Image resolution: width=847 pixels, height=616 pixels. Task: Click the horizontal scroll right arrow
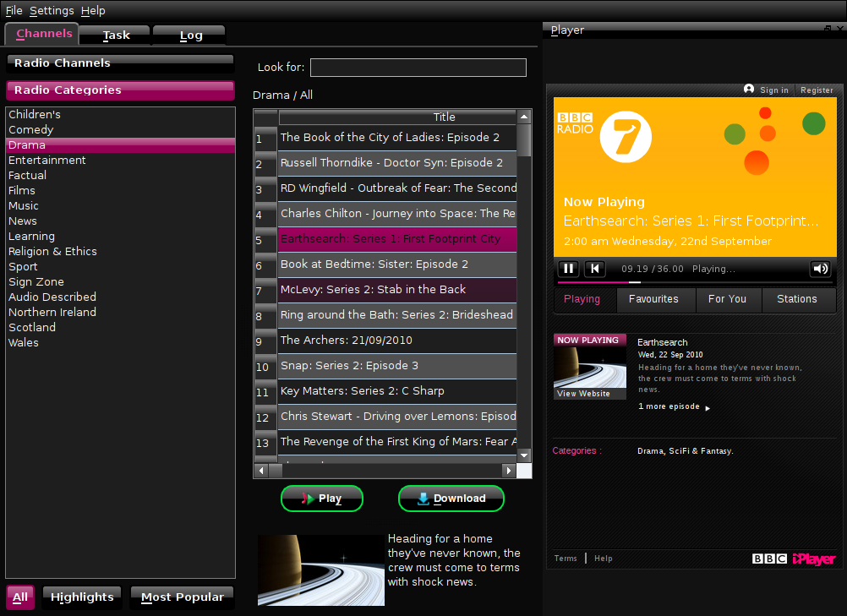click(509, 471)
